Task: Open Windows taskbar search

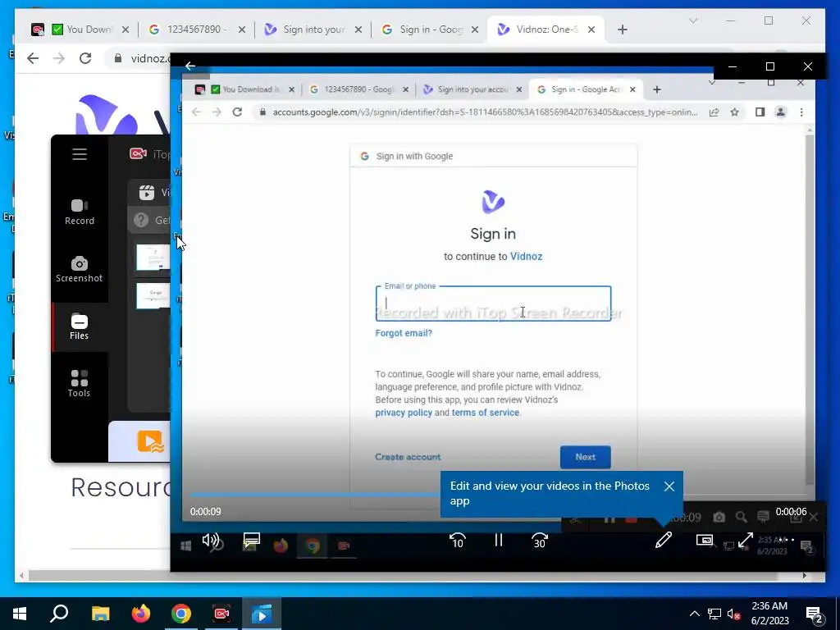Action: [59, 614]
